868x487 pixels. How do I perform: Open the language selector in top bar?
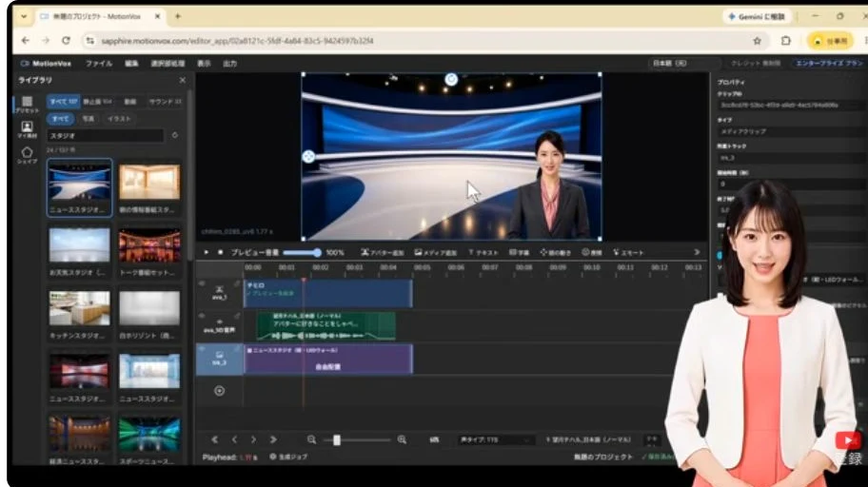point(684,64)
